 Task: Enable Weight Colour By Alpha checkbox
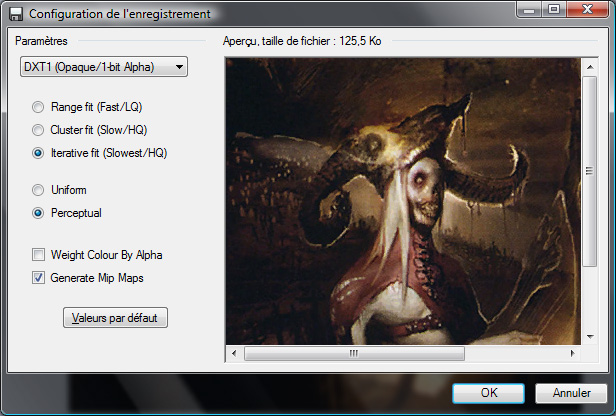pyautogui.click(x=39, y=255)
